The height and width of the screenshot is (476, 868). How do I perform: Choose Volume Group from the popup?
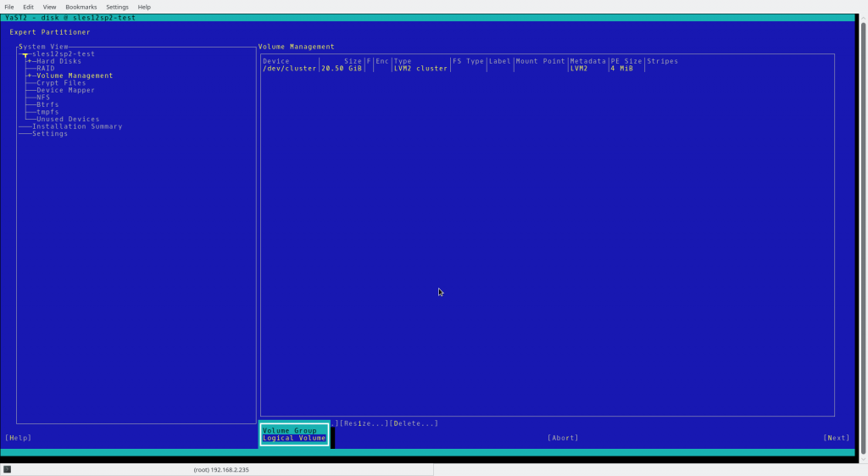click(289, 430)
